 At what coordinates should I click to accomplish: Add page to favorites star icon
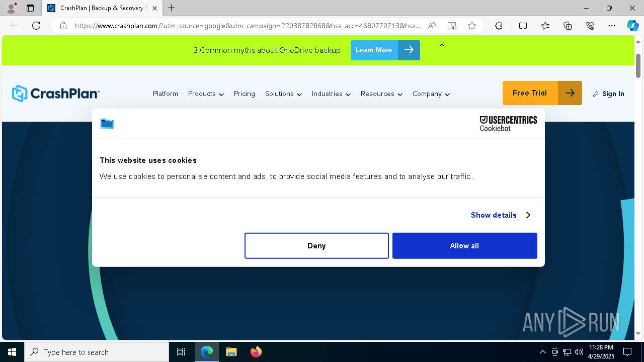click(472, 26)
